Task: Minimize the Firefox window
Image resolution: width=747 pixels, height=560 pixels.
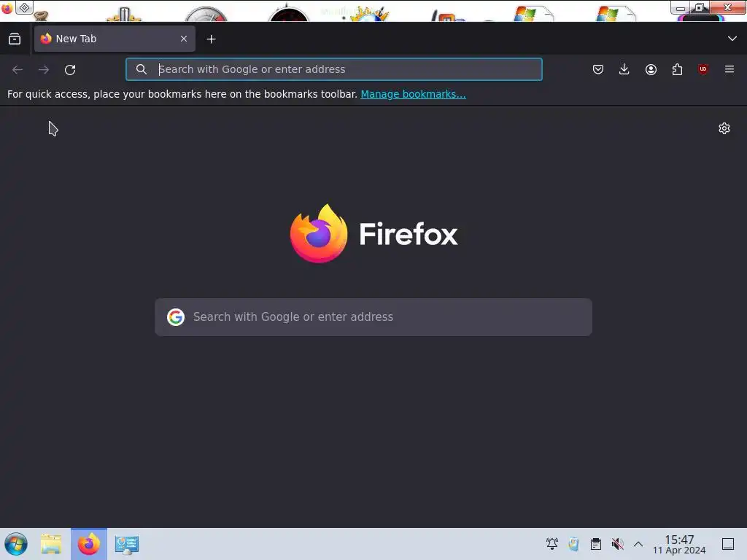Action: pyautogui.click(x=681, y=7)
